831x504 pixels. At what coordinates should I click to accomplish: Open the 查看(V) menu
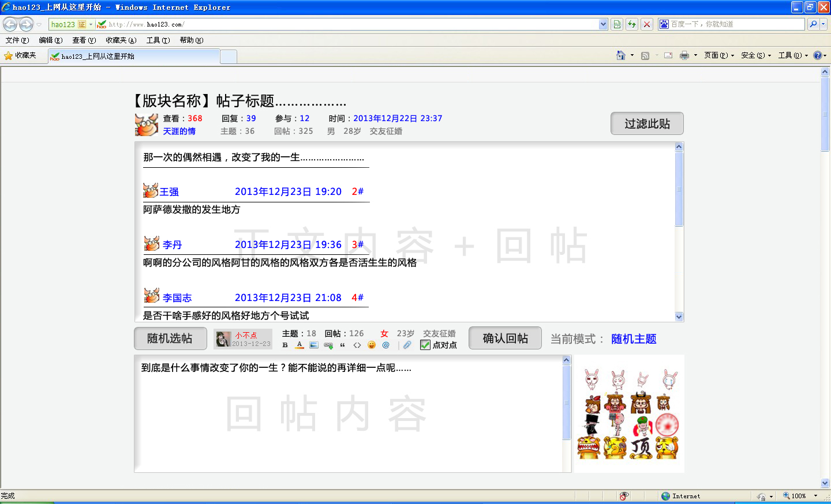coord(83,40)
